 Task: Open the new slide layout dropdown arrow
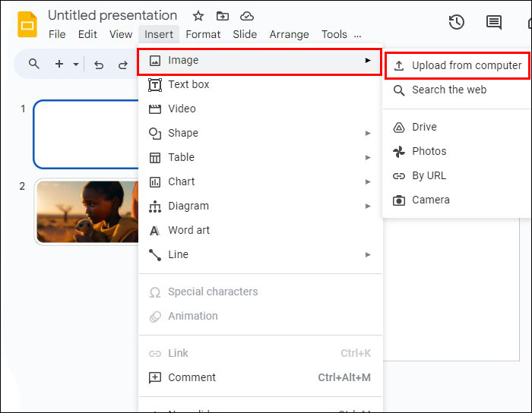[x=75, y=65]
